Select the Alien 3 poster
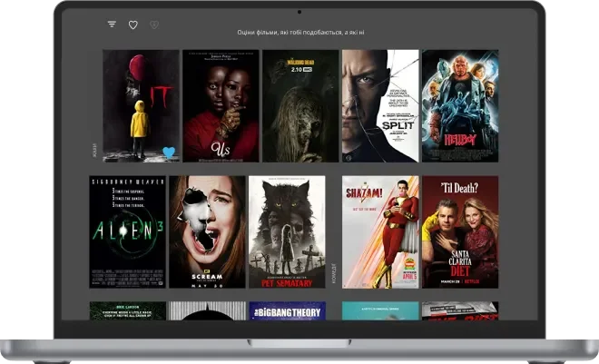Screen dimensions: 599x364 (127, 231)
